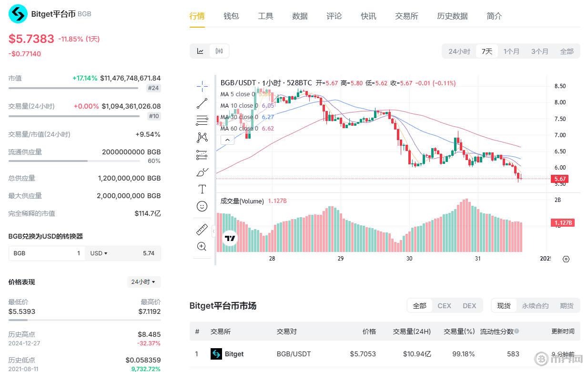This screenshot has width=588, height=372.
Task: Select the brush drawing tool
Action: 202,172
